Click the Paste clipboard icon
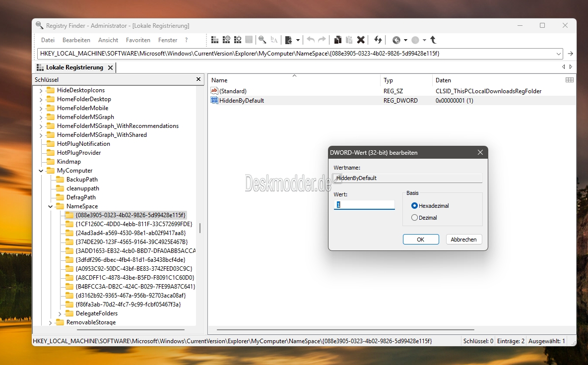The image size is (588, 365). point(349,40)
